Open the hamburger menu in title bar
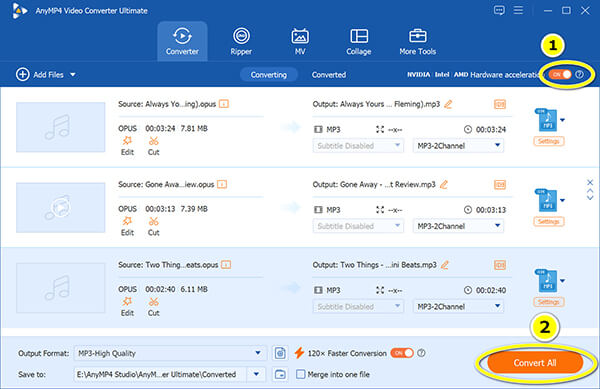 click(x=518, y=10)
